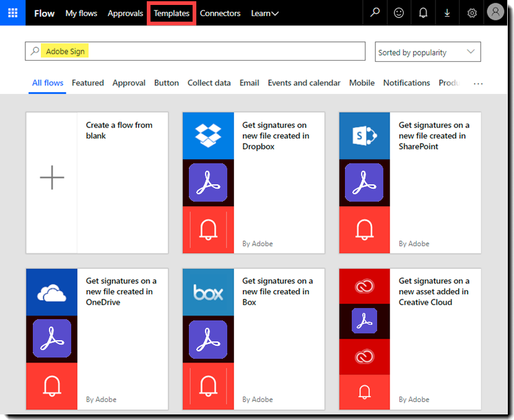Open the account profile avatar
The image size is (514, 420).
(x=495, y=12)
